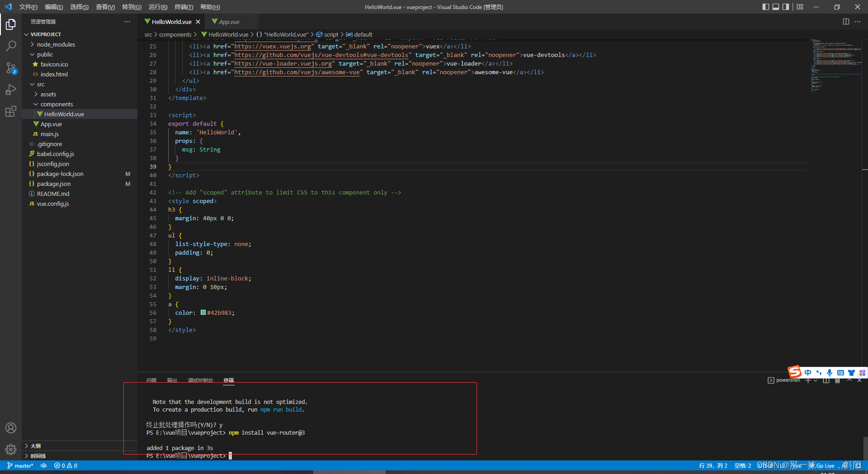Viewport: 868px width, 474px height.
Task: Open the 编辑(E) menu
Action: [x=54, y=7]
